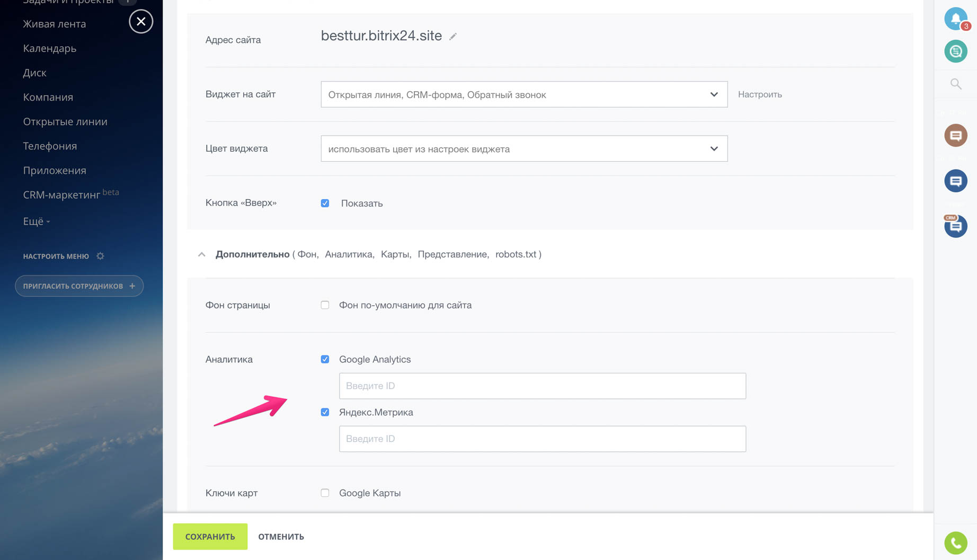The image size is (977, 560).
Task: Click the gear icon next to Настроить меню
Action: (100, 256)
